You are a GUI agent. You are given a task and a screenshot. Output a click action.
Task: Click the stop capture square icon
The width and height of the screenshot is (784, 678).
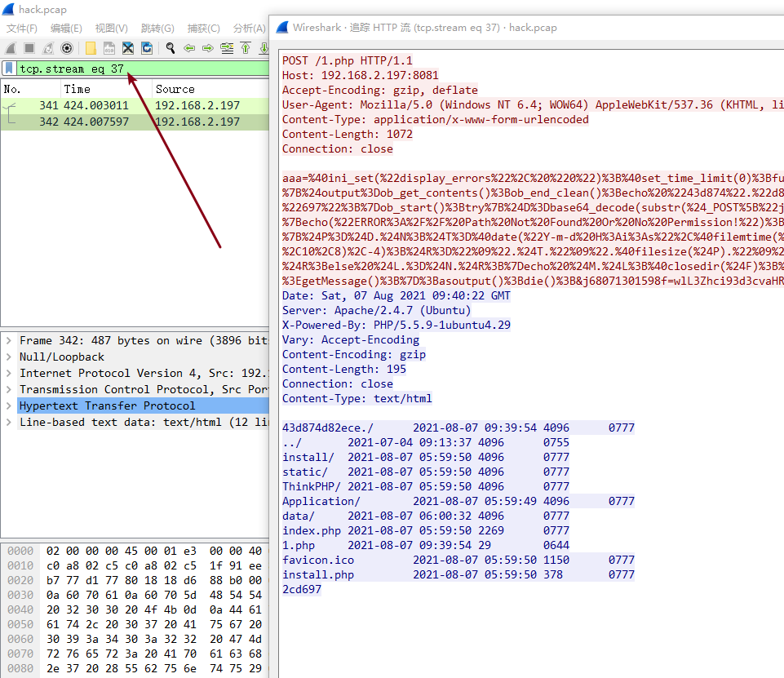tap(29, 48)
